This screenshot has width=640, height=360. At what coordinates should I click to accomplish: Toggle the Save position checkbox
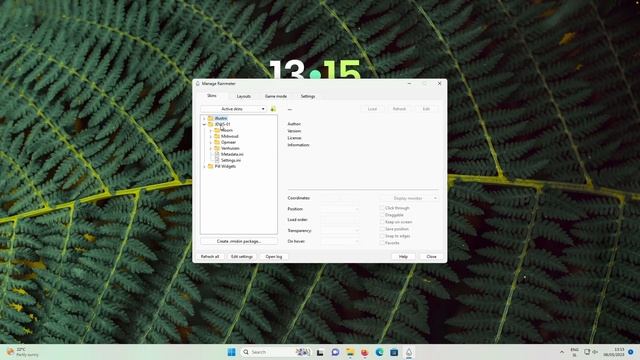point(382,229)
